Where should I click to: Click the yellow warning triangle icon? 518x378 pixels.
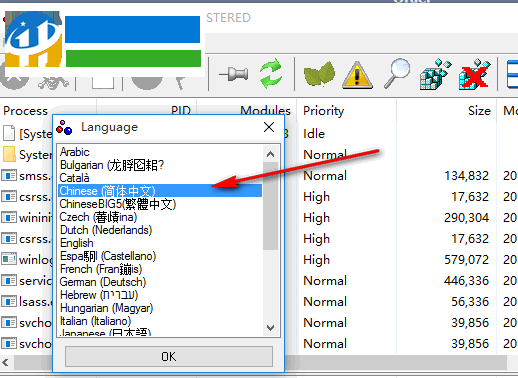click(357, 75)
